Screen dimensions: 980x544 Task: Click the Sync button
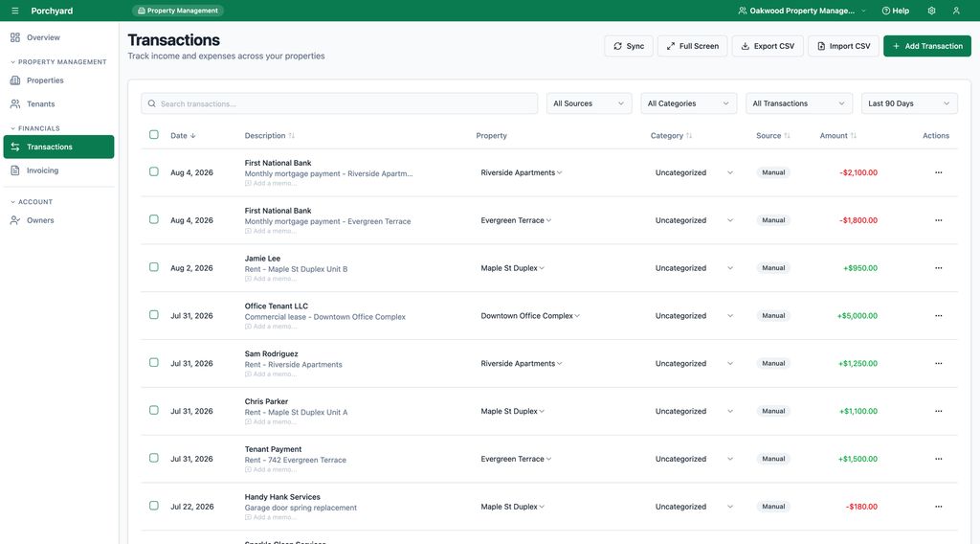point(628,46)
